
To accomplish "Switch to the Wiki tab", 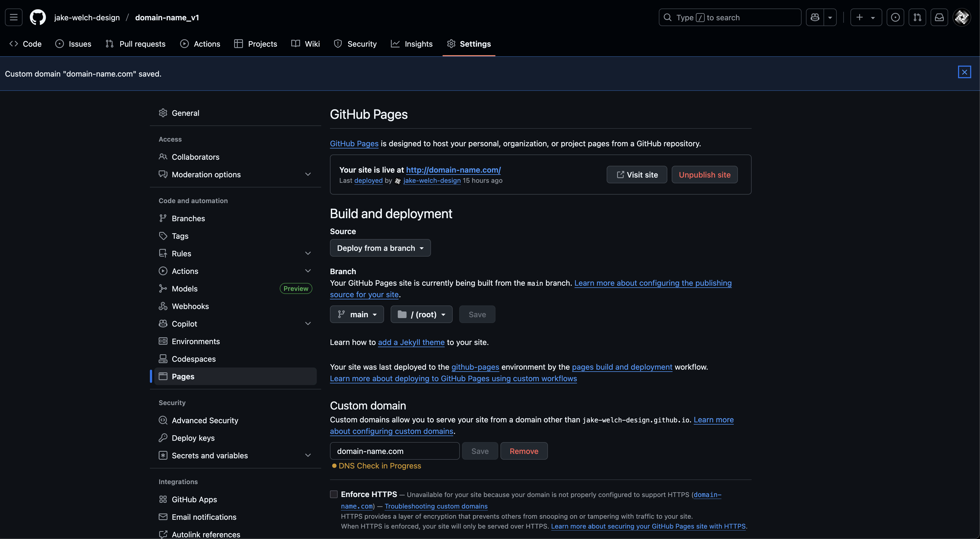I will (x=306, y=44).
